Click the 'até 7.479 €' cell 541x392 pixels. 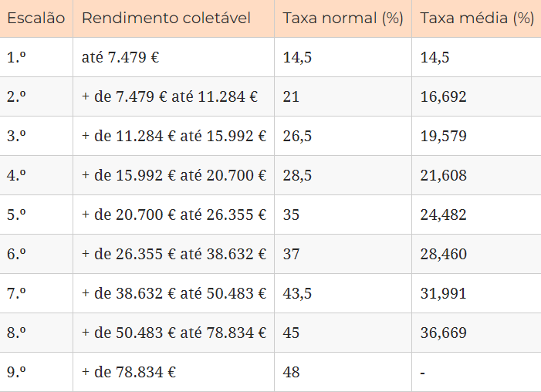click(x=120, y=56)
